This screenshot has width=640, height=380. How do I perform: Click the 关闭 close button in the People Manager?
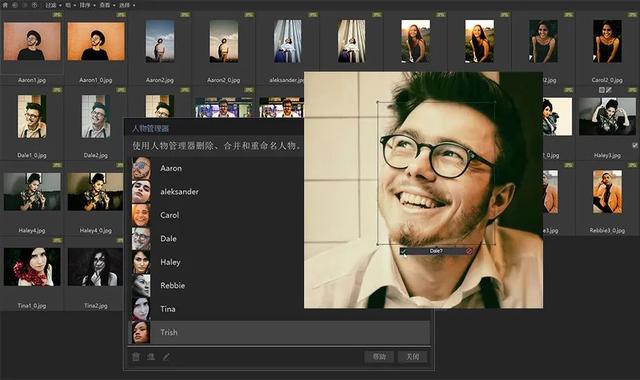[x=413, y=357]
